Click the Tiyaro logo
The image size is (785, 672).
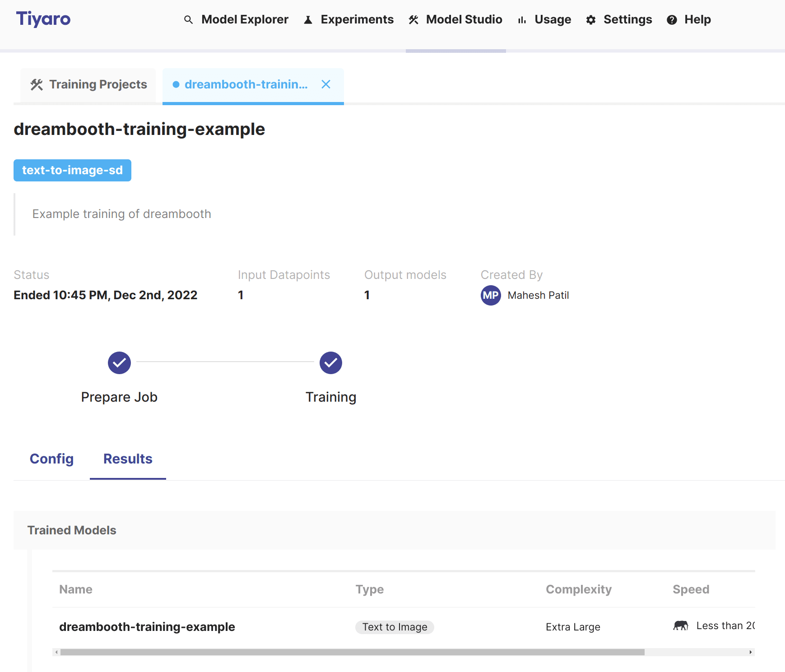(x=43, y=19)
